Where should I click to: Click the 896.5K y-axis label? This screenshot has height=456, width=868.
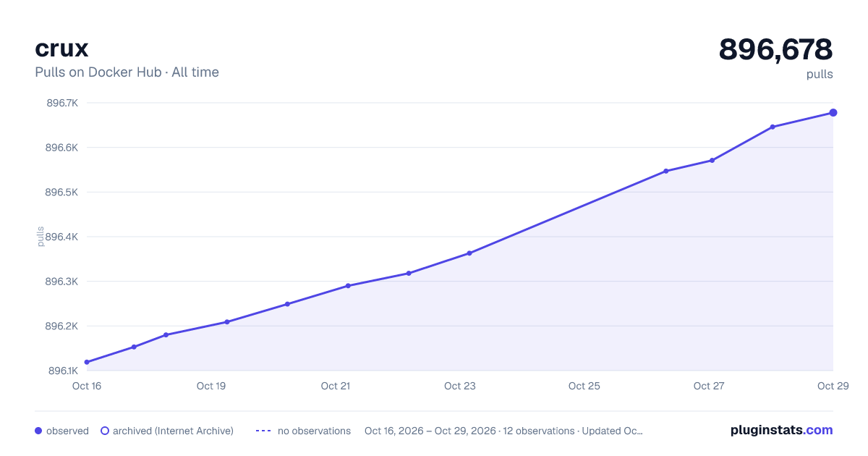click(x=62, y=193)
